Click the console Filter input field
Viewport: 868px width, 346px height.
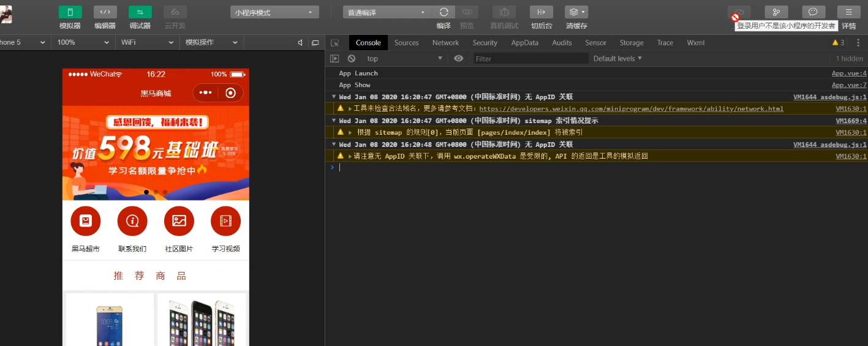coord(530,59)
